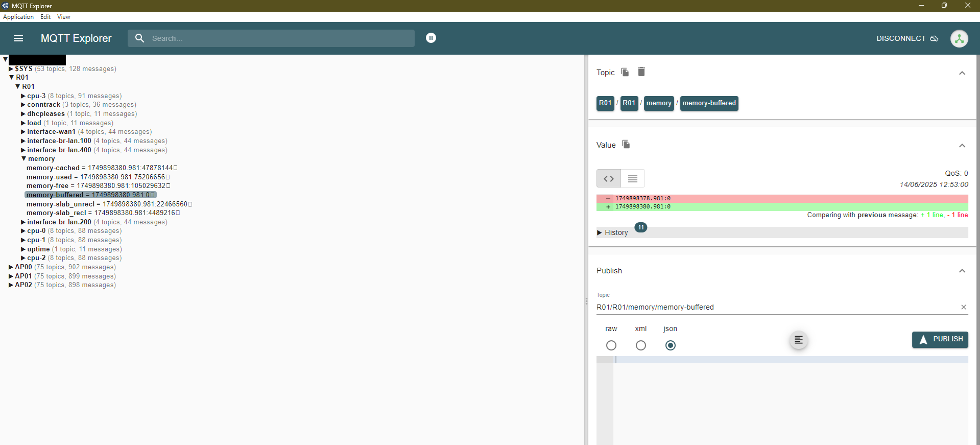Expand the uptime topic node
Screen dimensions: 980x445
click(x=23, y=249)
